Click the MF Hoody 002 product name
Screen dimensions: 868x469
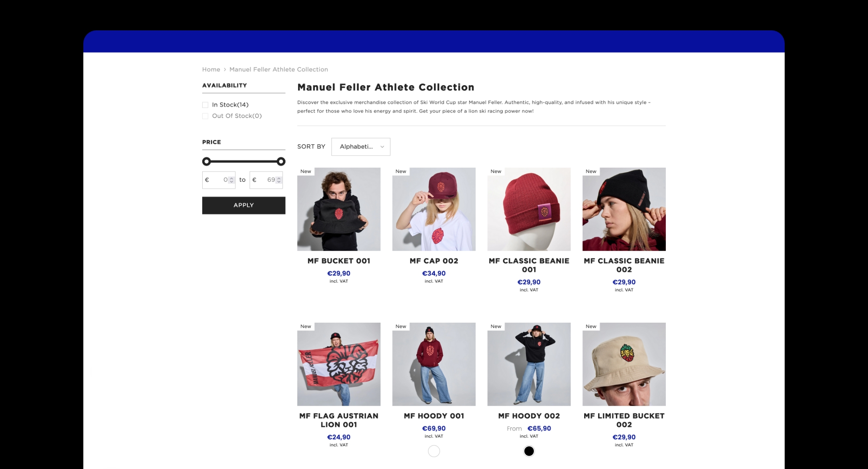tap(529, 416)
